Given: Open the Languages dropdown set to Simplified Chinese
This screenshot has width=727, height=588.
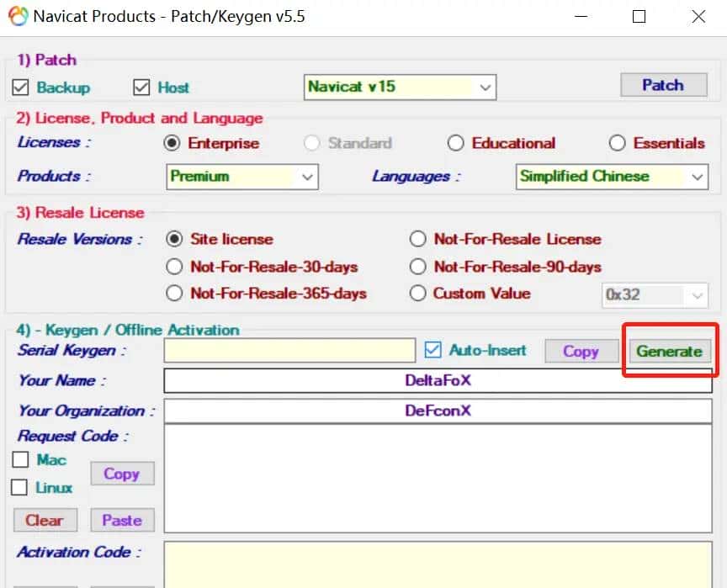Looking at the screenshot, I should (x=697, y=177).
